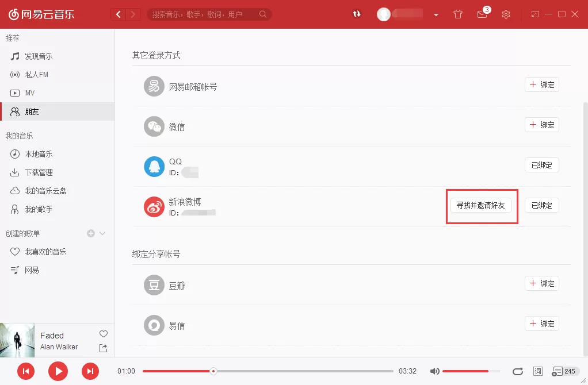Click 寻找并邀请好友 button
Screen dimensions: 588x385
coord(481,205)
